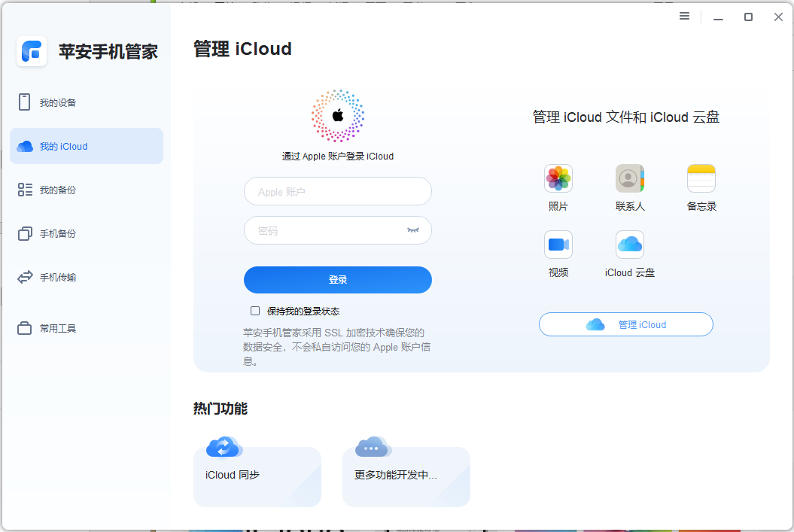The width and height of the screenshot is (794, 532).
Task: Click the Apple 账户 input field
Action: coord(337,191)
